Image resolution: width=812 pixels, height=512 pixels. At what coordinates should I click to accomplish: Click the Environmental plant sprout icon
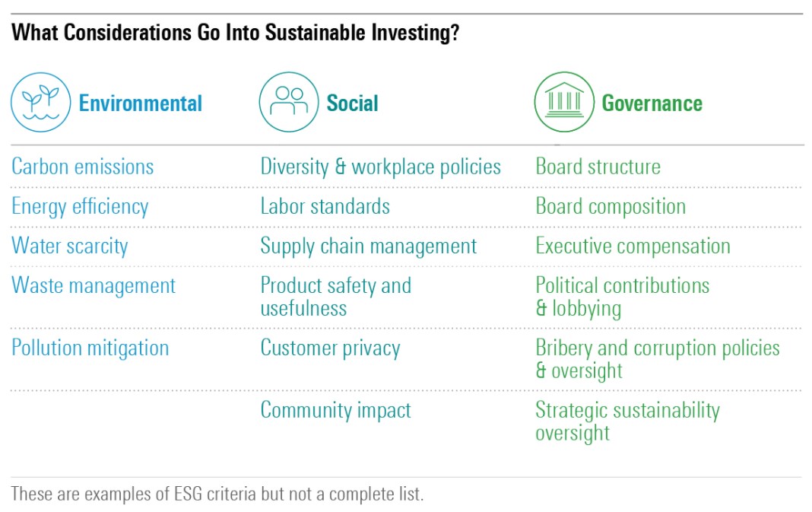click(x=40, y=103)
